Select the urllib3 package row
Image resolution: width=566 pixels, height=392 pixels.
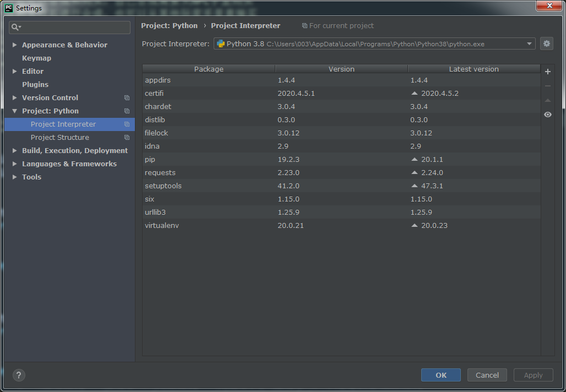point(341,213)
